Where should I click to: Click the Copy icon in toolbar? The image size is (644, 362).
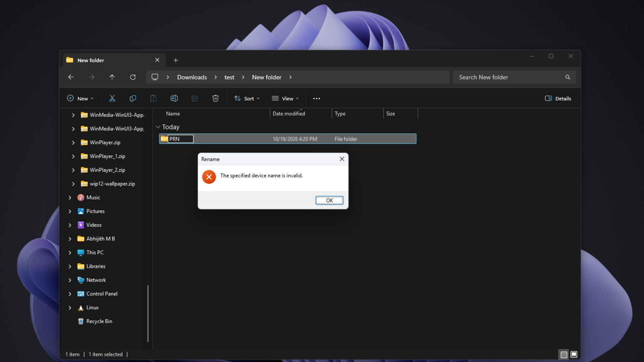(133, 98)
